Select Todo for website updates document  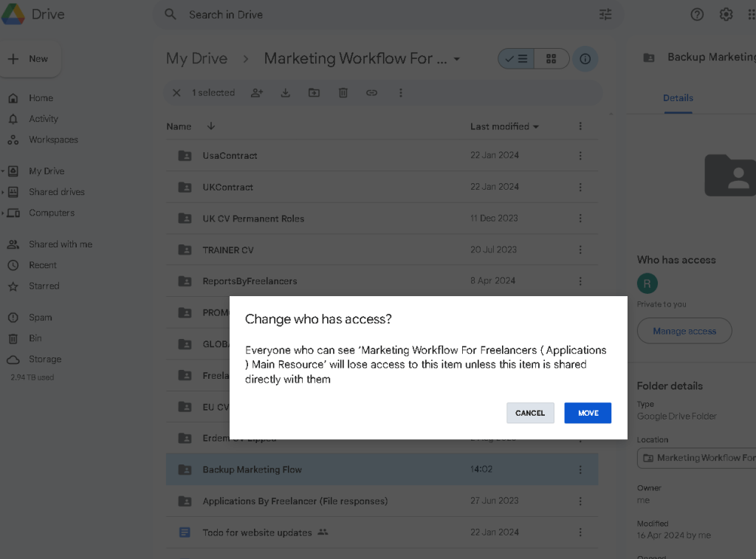382,532
